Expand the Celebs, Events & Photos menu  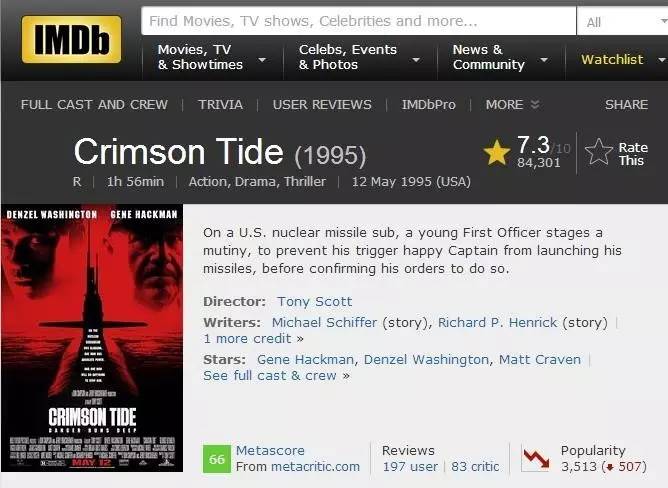point(353,57)
